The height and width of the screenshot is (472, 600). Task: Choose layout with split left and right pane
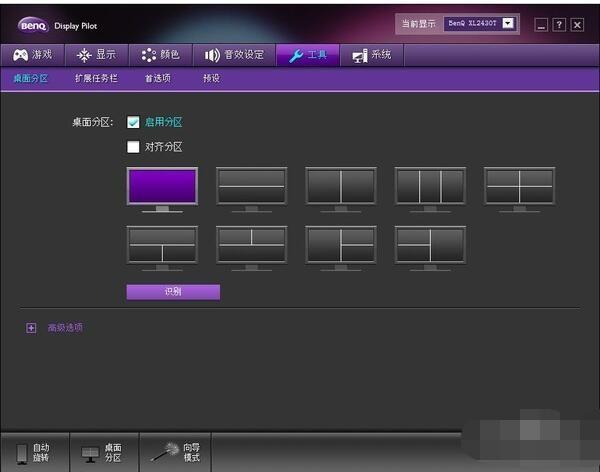430,248
